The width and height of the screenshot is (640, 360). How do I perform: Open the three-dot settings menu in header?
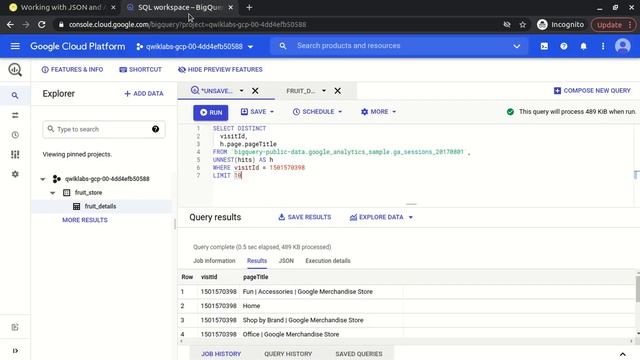click(603, 46)
